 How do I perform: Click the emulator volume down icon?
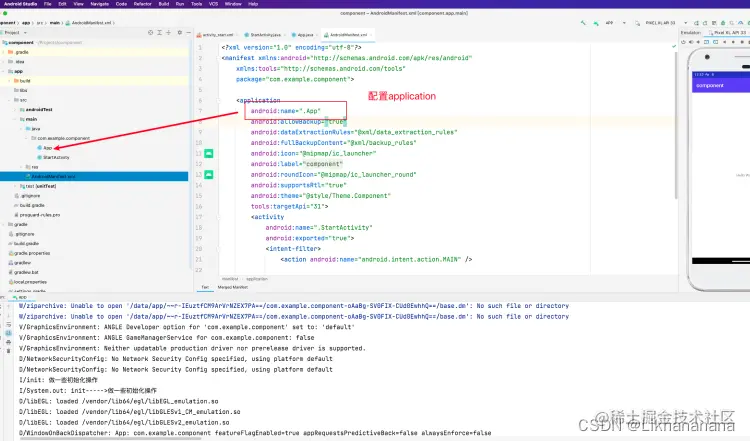(x=699, y=42)
